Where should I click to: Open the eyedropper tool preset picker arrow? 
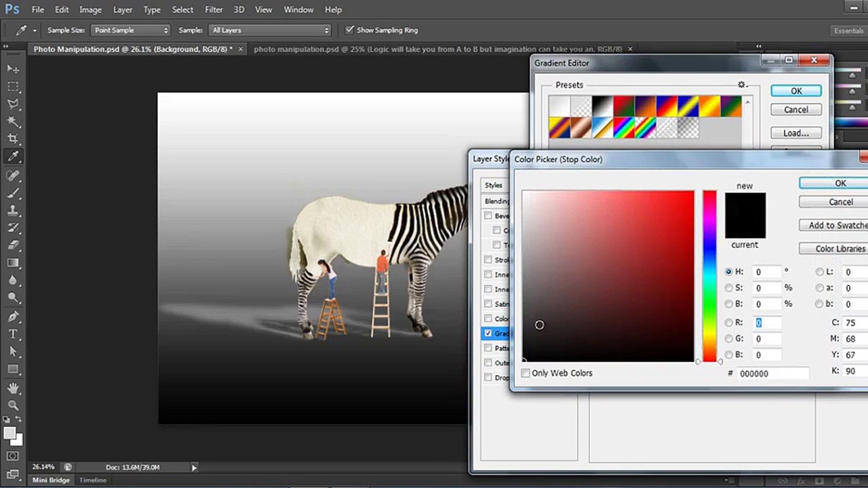click(35, 30)
